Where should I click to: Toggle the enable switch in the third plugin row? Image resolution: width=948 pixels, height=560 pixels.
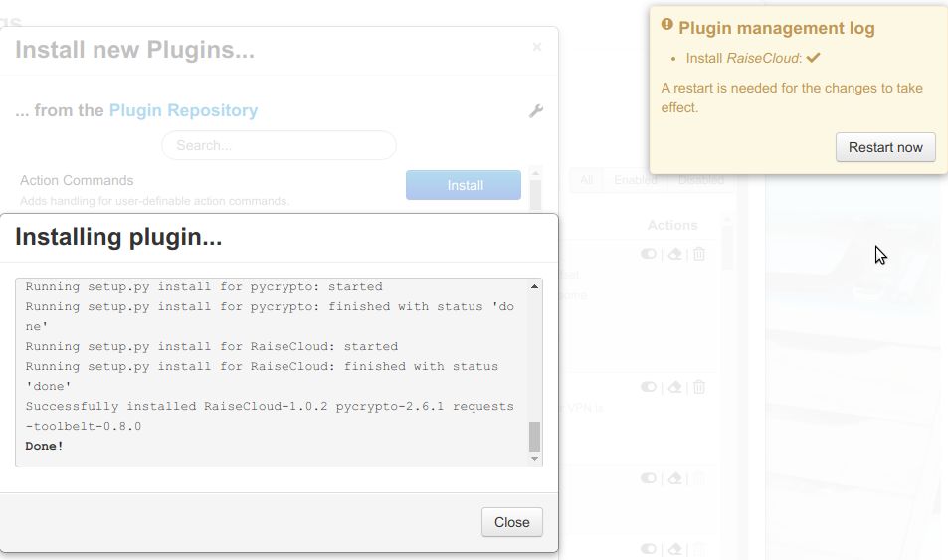(649, 478)
